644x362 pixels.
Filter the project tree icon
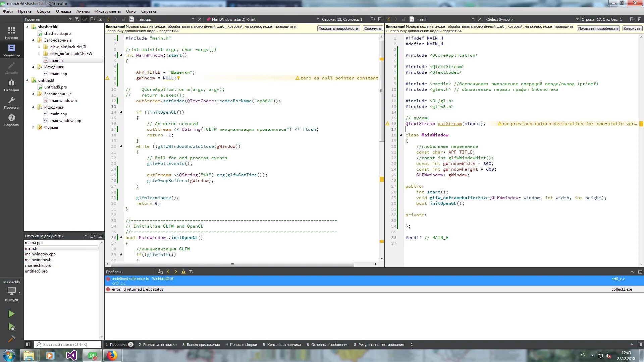coord(77,19)
